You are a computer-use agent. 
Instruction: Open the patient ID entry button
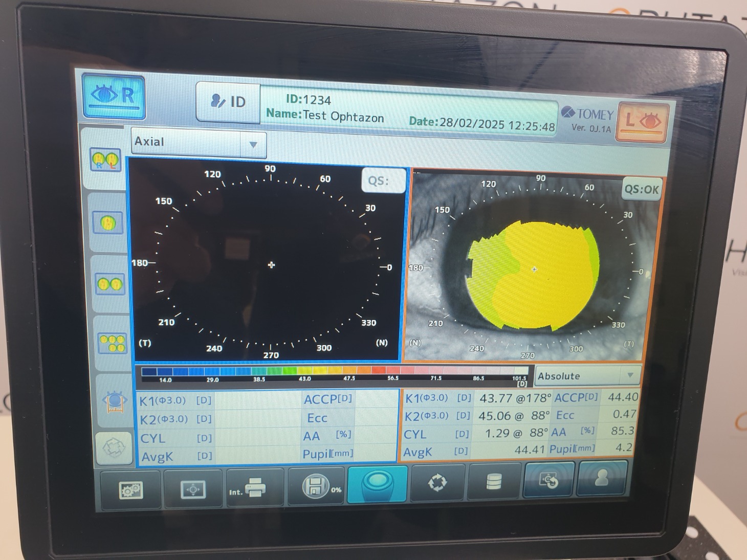229,102
